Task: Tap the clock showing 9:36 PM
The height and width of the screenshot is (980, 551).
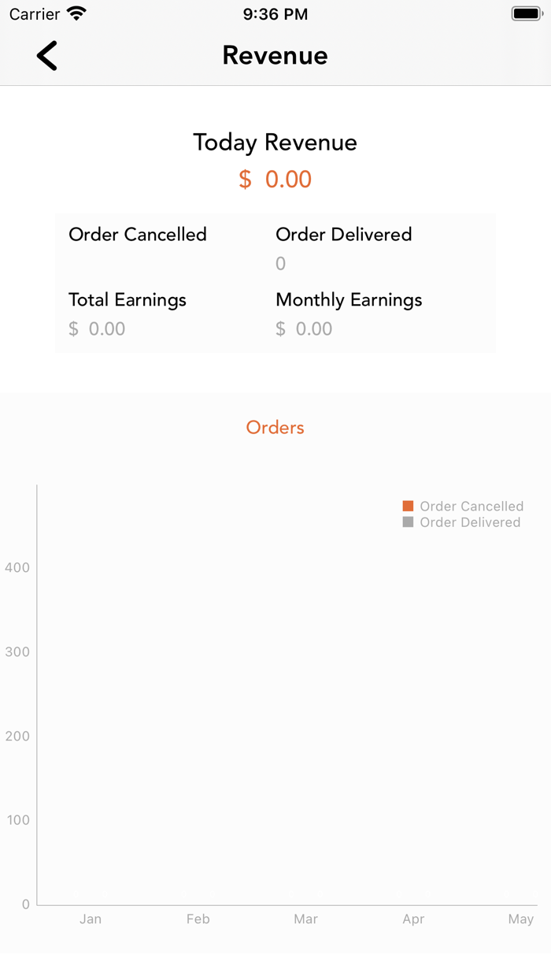Action: point(275,13)
